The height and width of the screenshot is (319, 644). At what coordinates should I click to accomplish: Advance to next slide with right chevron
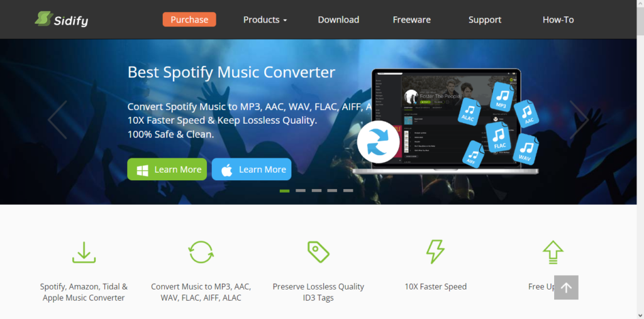(x=579, y=120)
